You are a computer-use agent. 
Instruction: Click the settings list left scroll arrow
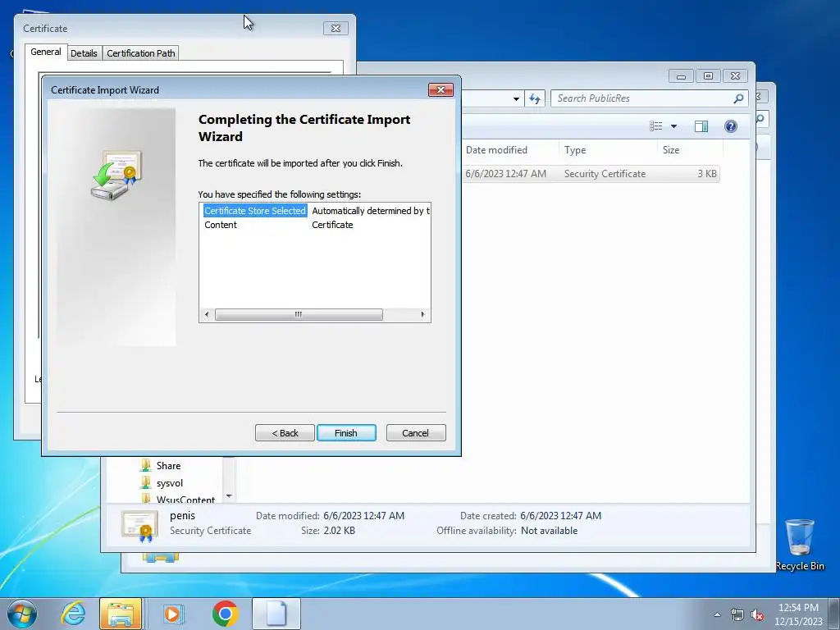click(x=207, y=314)
